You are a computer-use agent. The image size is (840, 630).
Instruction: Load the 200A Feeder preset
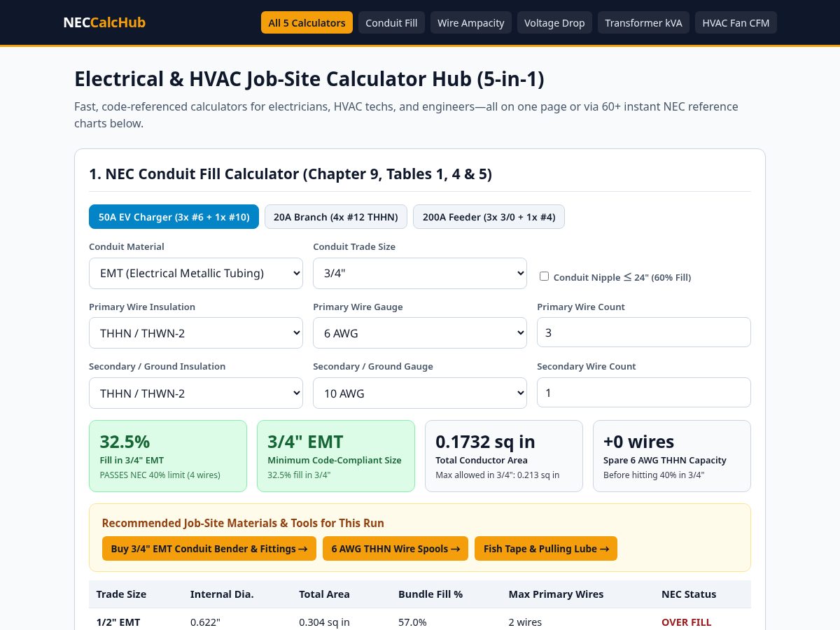[489, 217]
